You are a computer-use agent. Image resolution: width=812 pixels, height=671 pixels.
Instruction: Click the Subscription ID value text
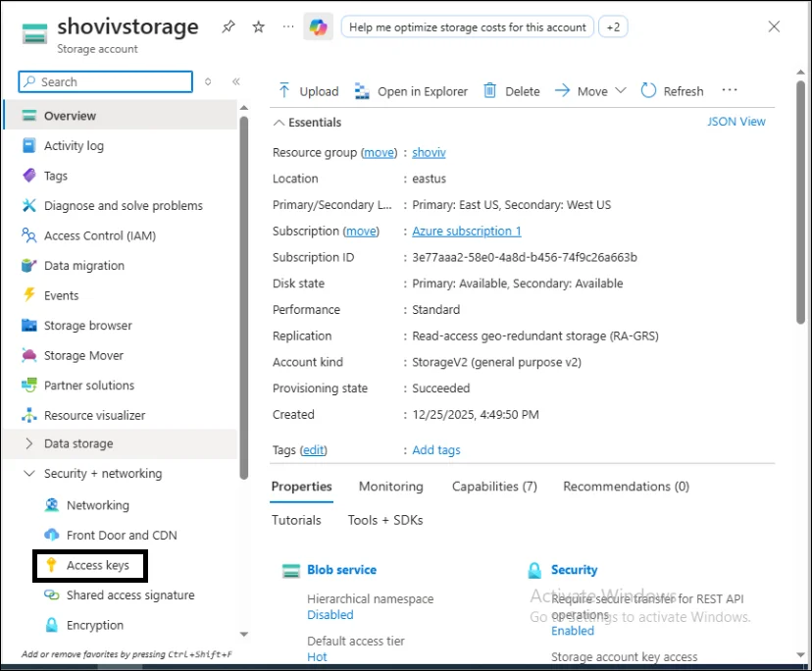525,257
